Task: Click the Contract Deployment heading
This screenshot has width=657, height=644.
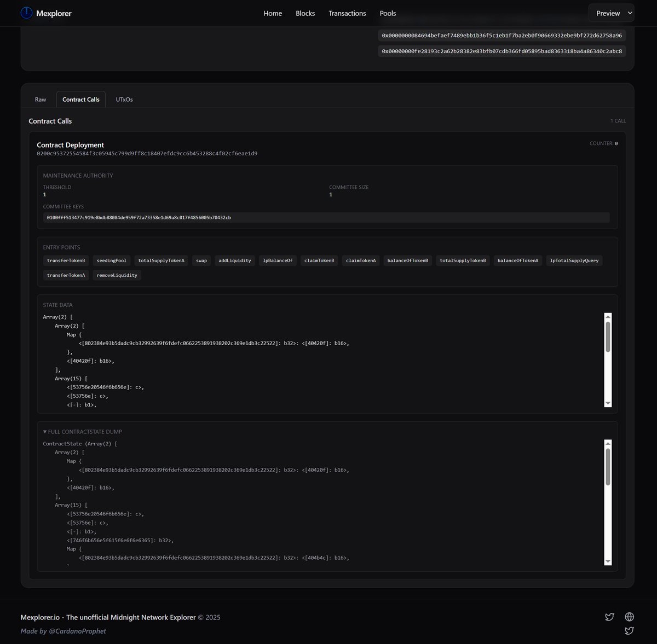Action: point(70,145)
